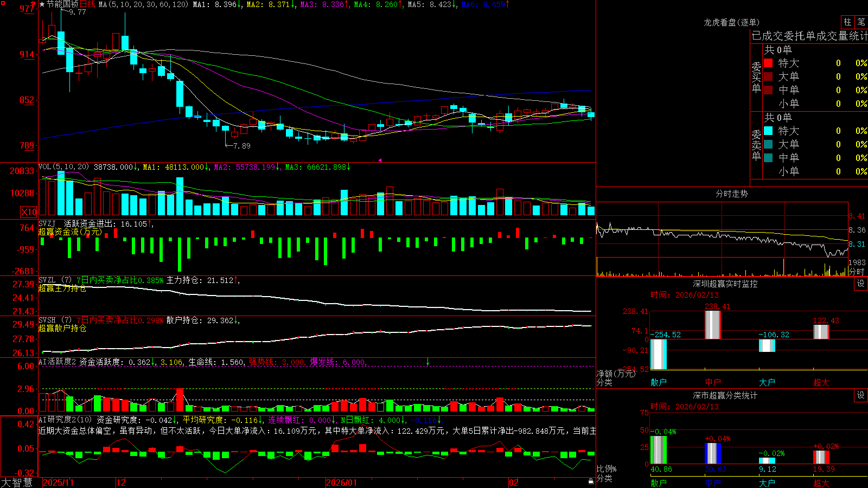Open the AI活跃度2 indicator label
This screenshot has height=488, width=868.
point(57,362)
